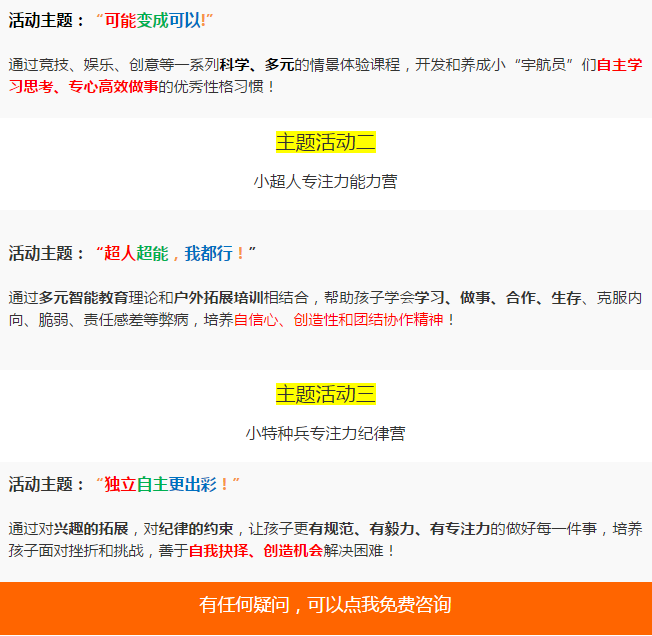The image size is (652, 636).
Task: Click the bold text 兴趣的拓展
Action: pos(91,529)
